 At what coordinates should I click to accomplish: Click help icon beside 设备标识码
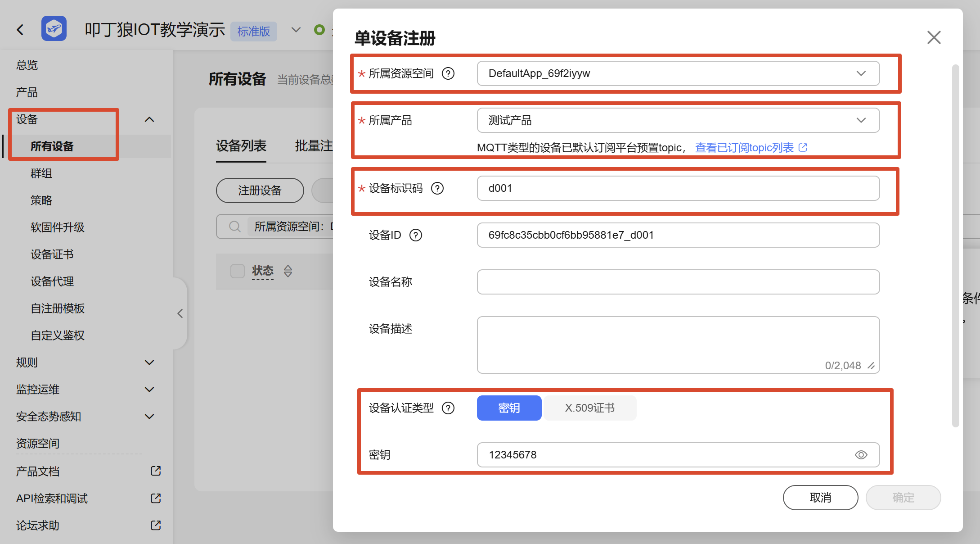coord(437,188)
